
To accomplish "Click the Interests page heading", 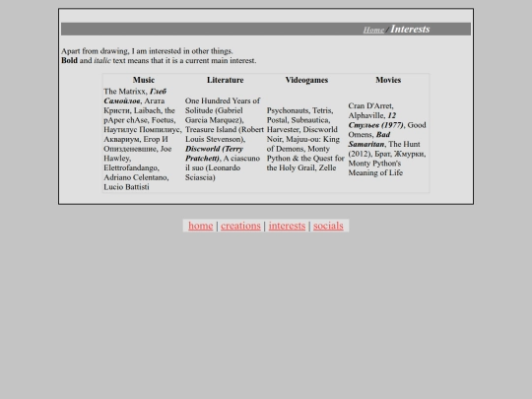I will (x=410, y=30).
